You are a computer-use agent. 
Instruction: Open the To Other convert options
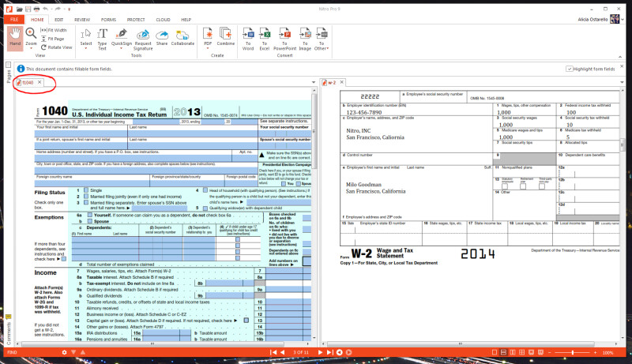click(x=322, y=39)
